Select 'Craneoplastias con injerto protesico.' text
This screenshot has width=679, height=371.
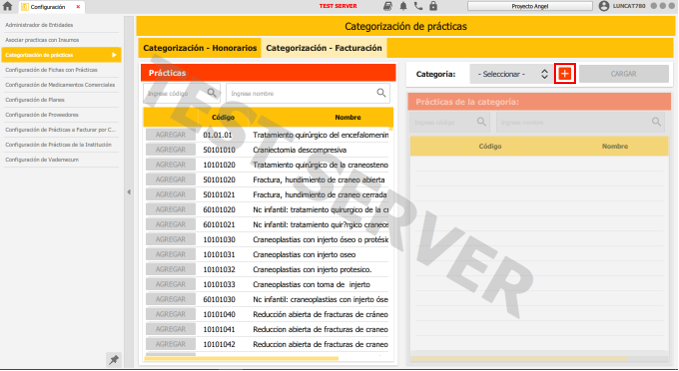click(312, 269)
